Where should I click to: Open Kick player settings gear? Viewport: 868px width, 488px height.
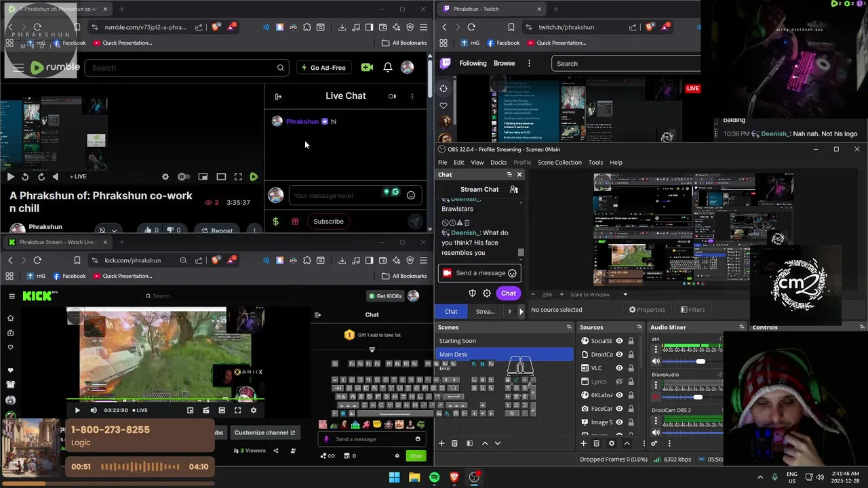click(x=254, y=410)
